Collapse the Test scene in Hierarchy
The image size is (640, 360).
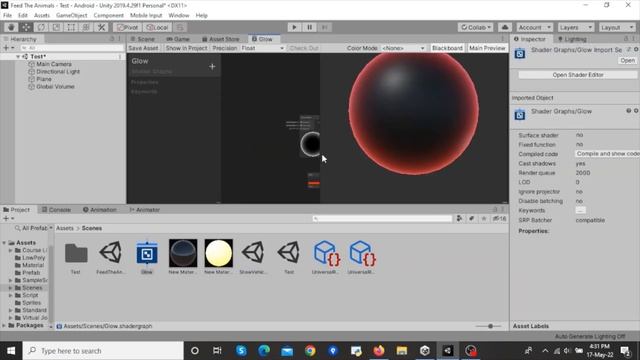click(18, 56)
